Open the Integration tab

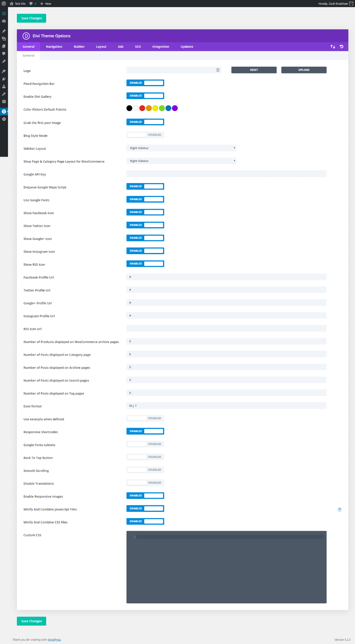(x=161, y=47)
